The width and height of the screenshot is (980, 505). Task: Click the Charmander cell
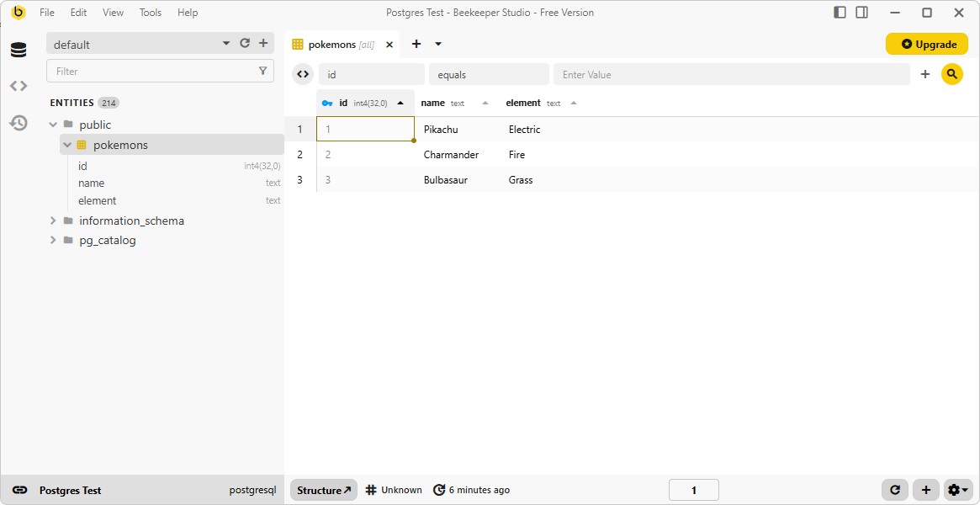click(457, 154)
